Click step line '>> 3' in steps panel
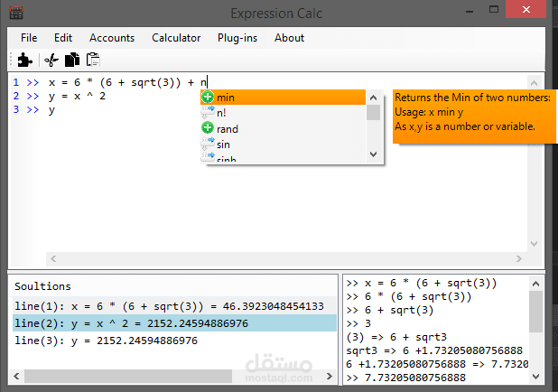Screen dimensions: 558x392 (358, 323)
